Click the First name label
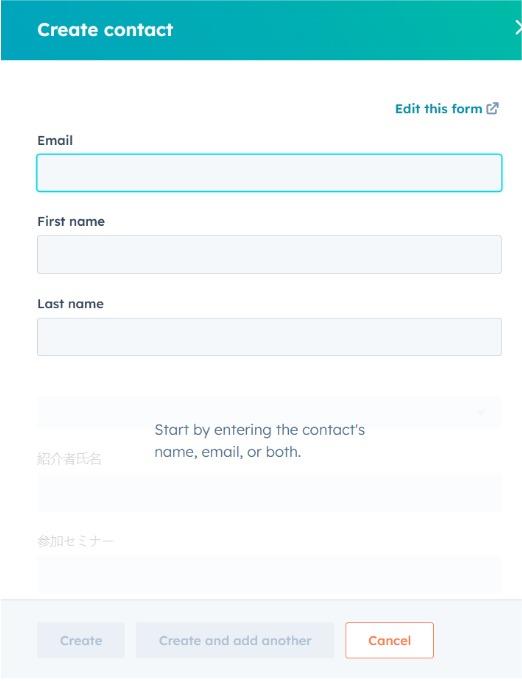The width and height of the screenshot is (522, 681). [x=71, y=221]
